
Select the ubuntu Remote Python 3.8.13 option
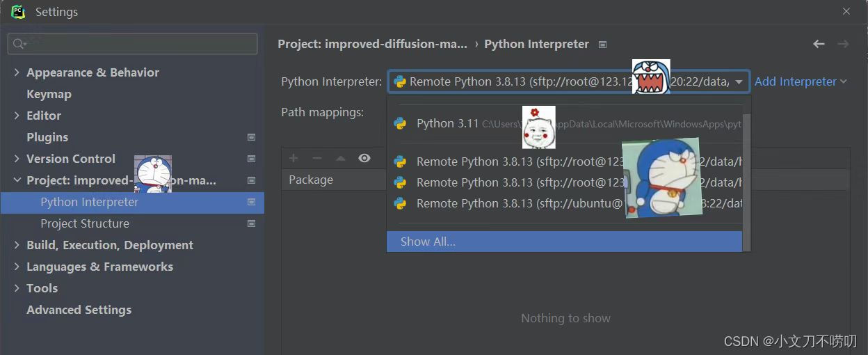565,203
